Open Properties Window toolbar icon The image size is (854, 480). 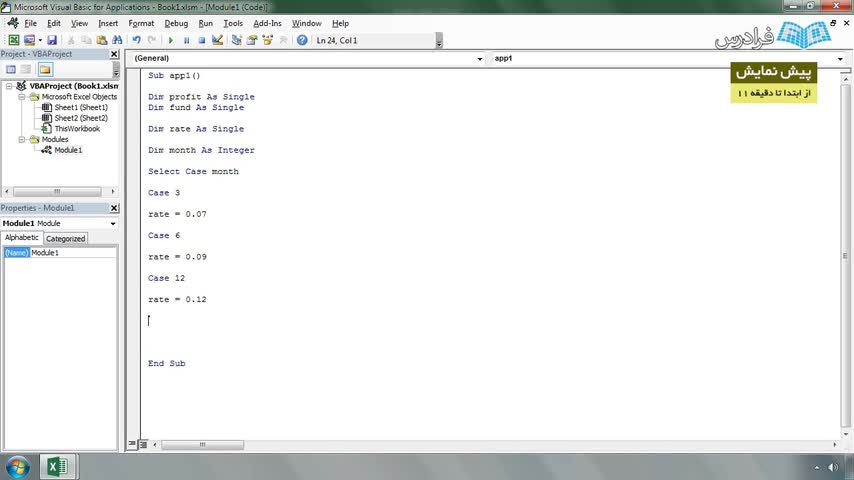[252, 40]
